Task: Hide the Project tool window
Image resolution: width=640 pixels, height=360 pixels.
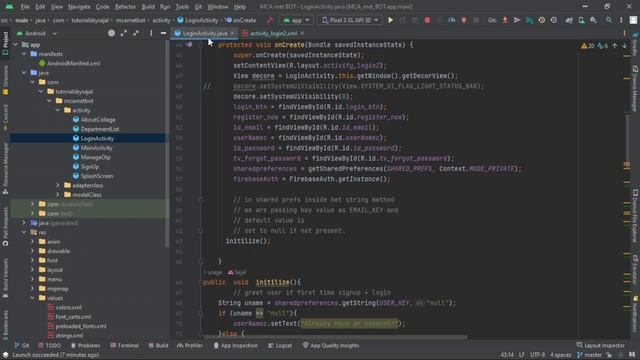Action: (163, 33)
